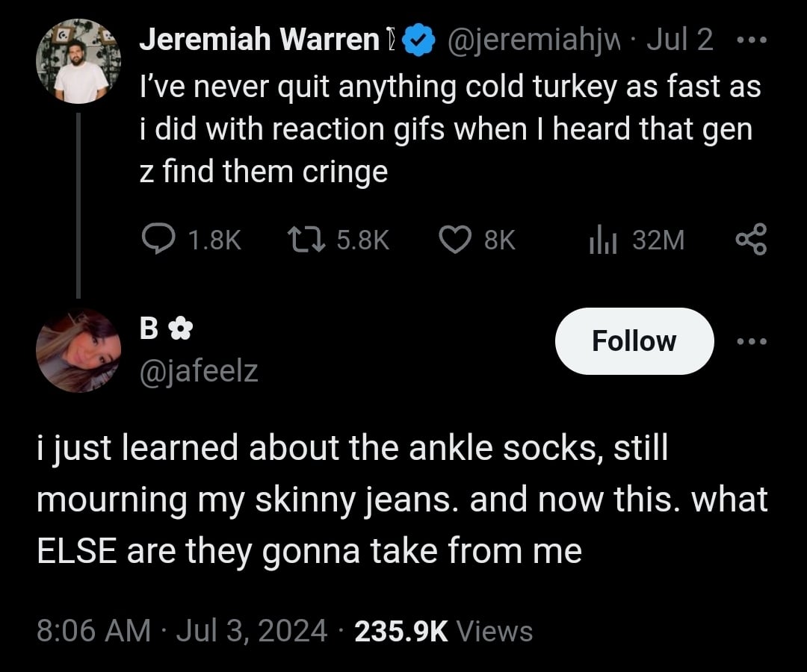The image size is (807, 672).
Task: Click the reply text about ankle socks
Action: click(x=402, y=500)
